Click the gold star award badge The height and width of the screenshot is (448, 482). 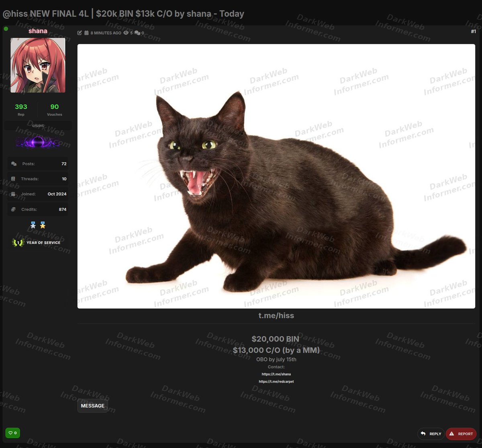point(43,225)
